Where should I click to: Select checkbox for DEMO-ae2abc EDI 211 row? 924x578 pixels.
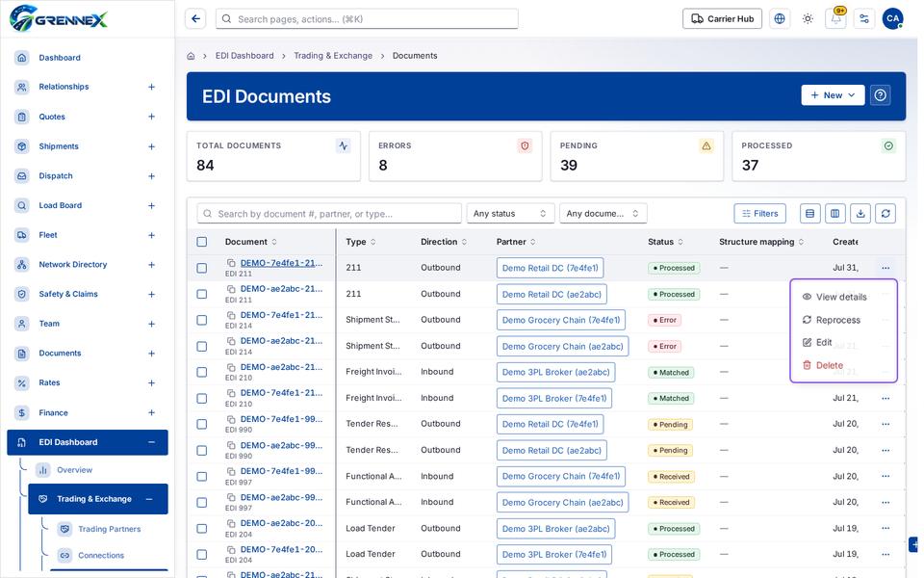tap(201, 294)
